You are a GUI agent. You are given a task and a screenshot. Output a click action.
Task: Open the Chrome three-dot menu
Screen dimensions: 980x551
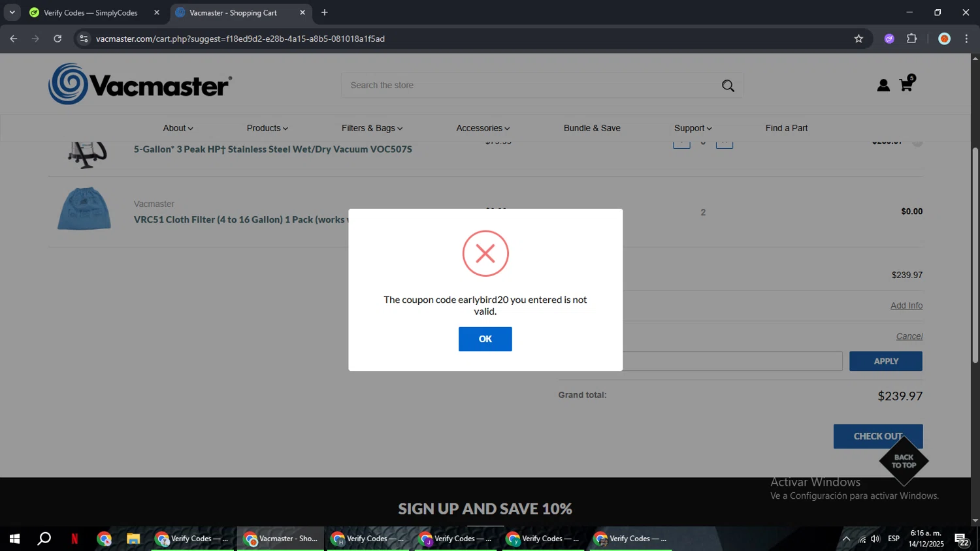click(966, 39)
